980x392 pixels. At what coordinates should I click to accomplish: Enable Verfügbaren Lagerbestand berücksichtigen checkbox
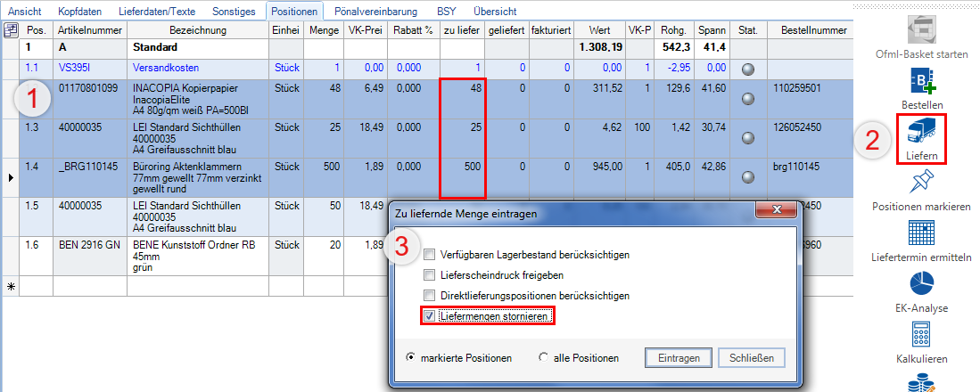coord(430,255)
